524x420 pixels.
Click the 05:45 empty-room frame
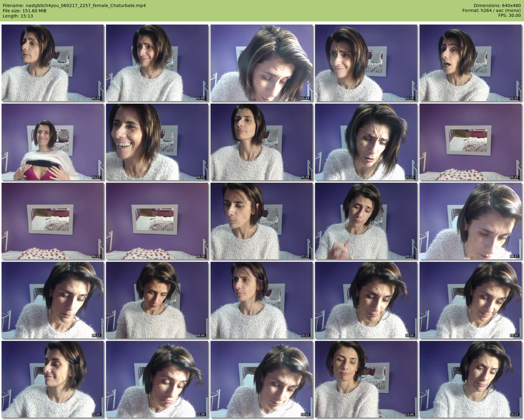[470, 142]
